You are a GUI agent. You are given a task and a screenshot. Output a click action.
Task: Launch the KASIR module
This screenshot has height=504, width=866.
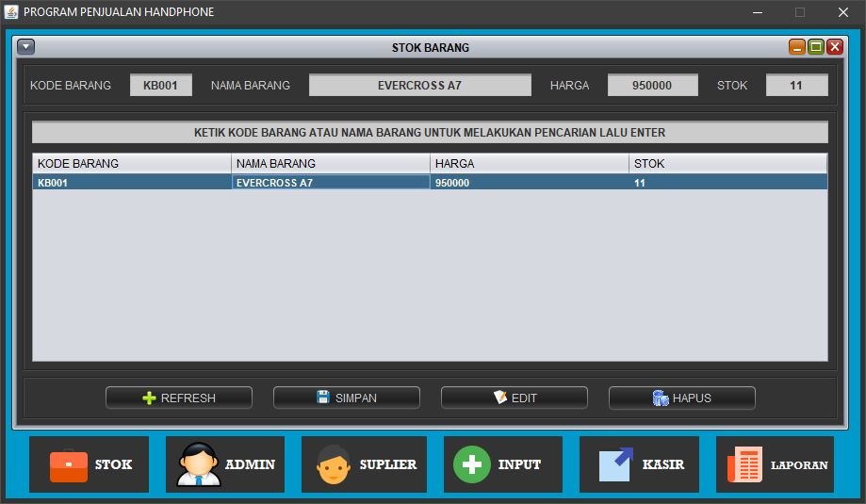click(639, 464)
